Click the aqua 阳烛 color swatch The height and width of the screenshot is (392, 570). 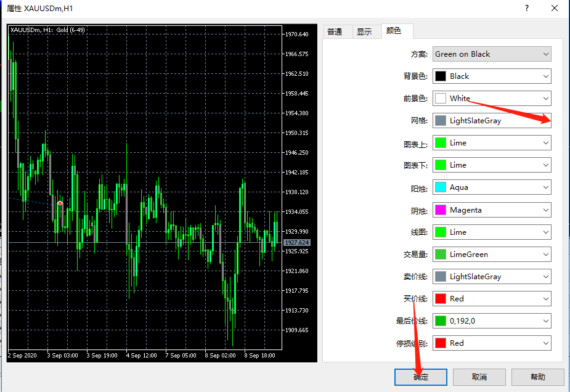[441, 187]
